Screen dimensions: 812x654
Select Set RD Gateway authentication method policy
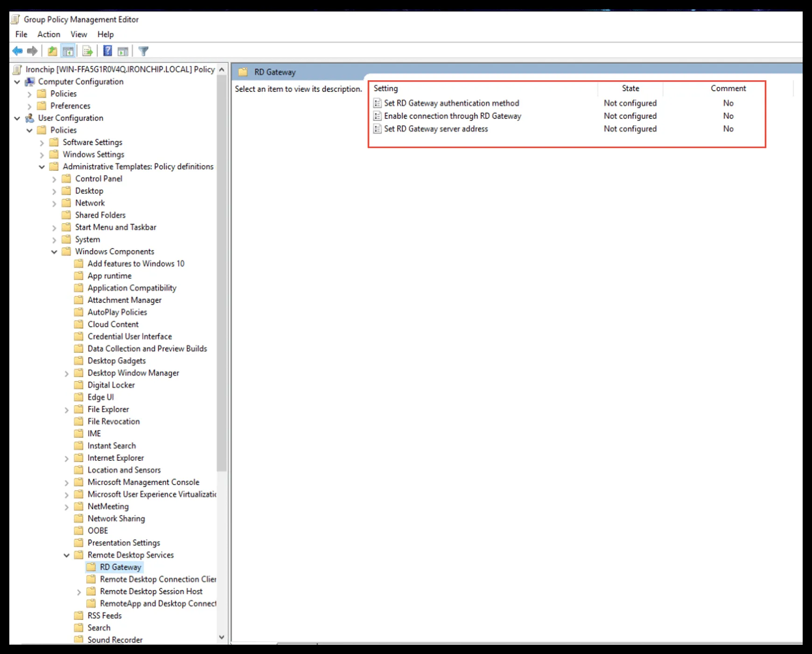point(451,103)
